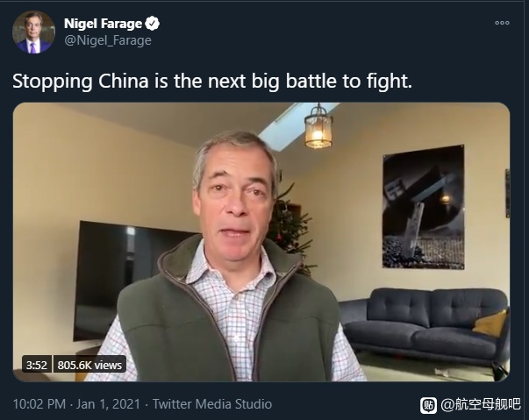Open the Twitter Media Studio source link

pos(212,404)
